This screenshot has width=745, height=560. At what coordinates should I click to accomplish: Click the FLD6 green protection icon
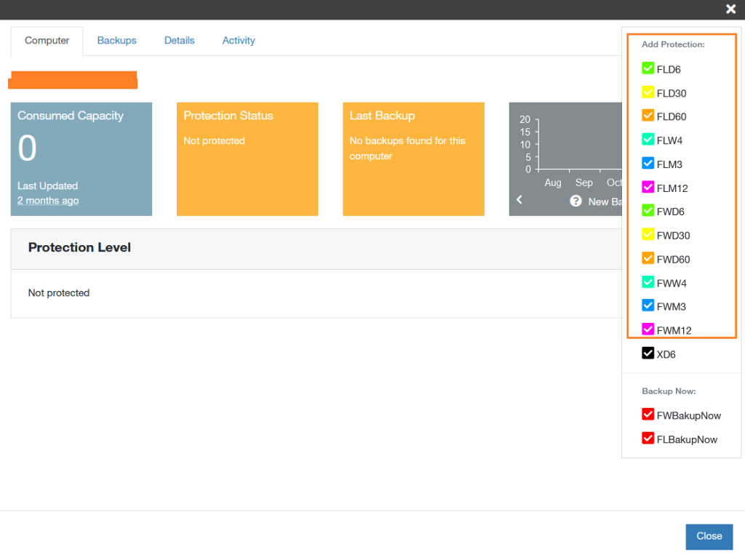648,68
